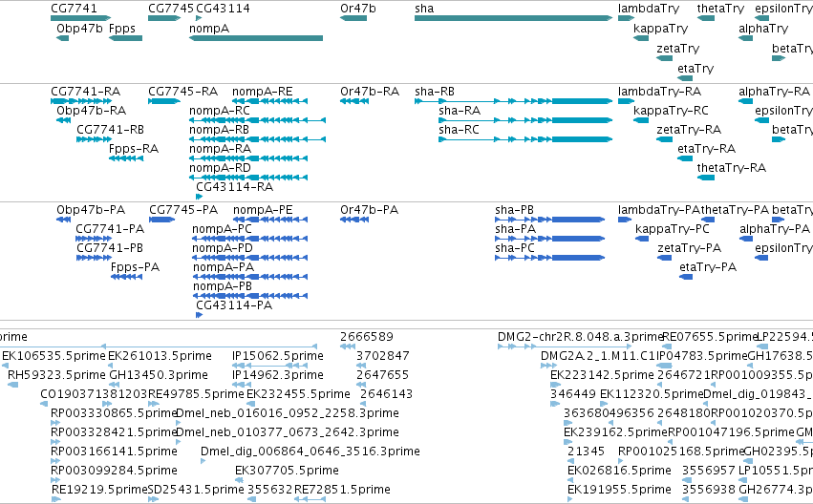Click the etaTry-PA protein
Screen dimensions: 813x504
coord(686,277)
